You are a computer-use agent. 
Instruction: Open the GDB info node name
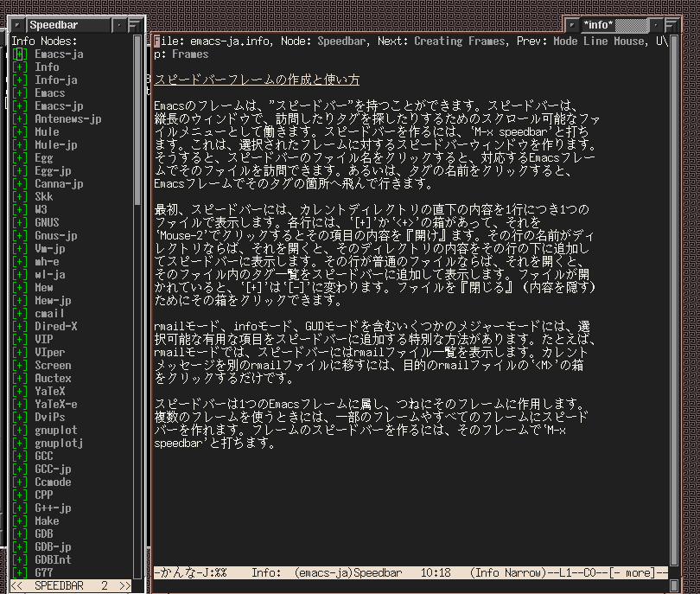44,533
